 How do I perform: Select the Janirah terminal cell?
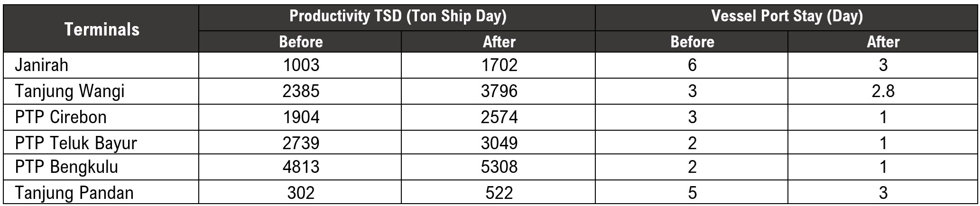tap(42, 65)
